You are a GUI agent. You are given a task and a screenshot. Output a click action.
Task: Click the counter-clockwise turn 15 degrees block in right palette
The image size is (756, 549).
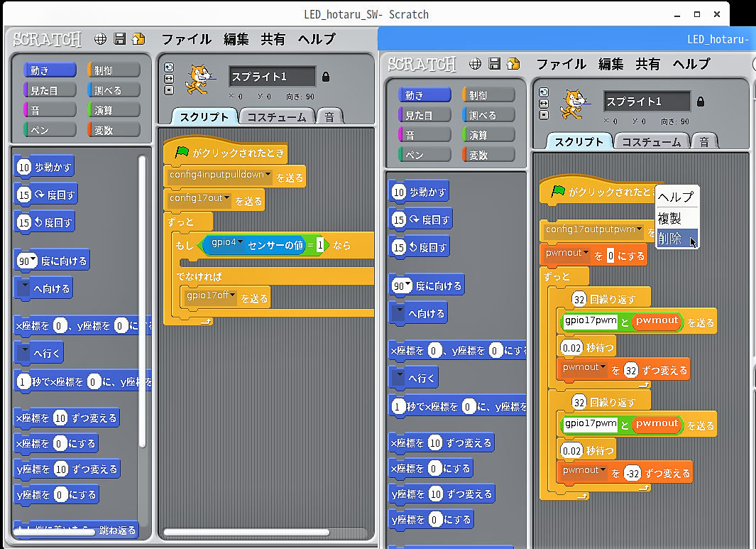(x=419, y=247)
